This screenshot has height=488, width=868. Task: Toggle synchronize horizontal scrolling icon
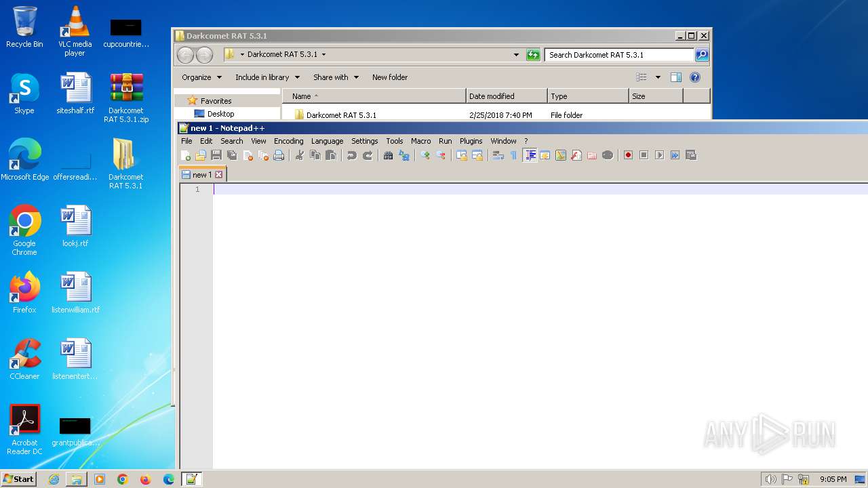[x=477, y=155]
